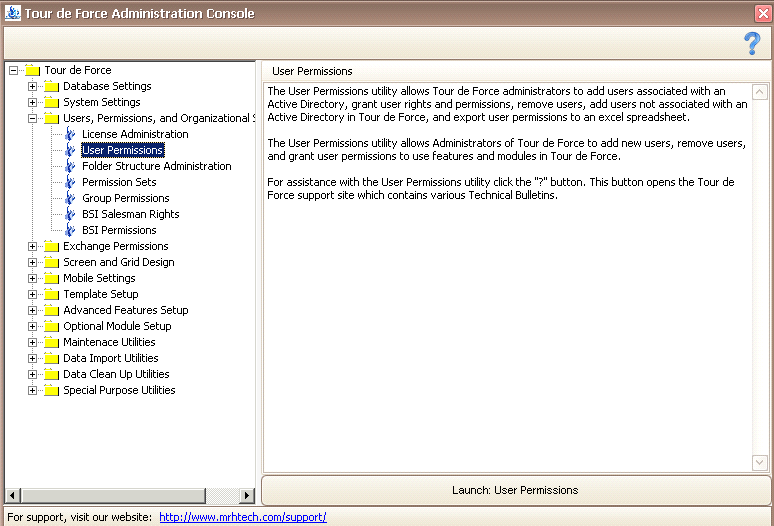Expand the Special Purpose Utilities node
Screen dimensions: 774x526
[x=33, y=390]
